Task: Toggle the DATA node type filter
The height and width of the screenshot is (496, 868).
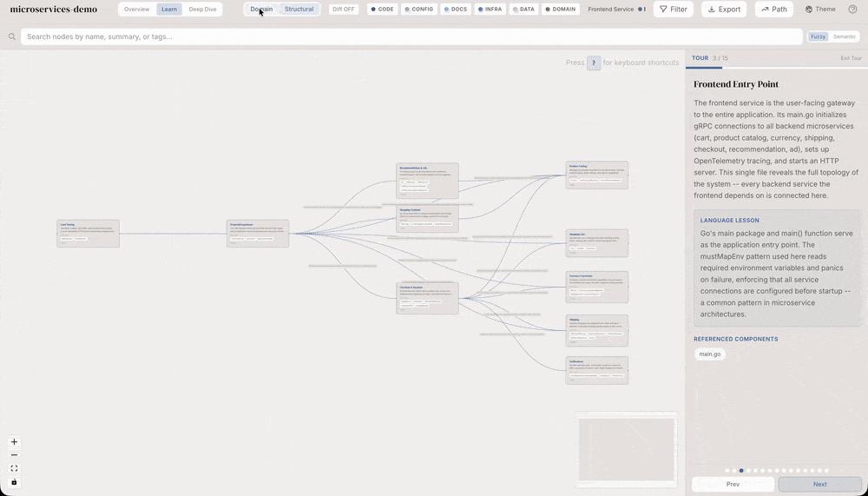Action: click(x=523, y=9)
